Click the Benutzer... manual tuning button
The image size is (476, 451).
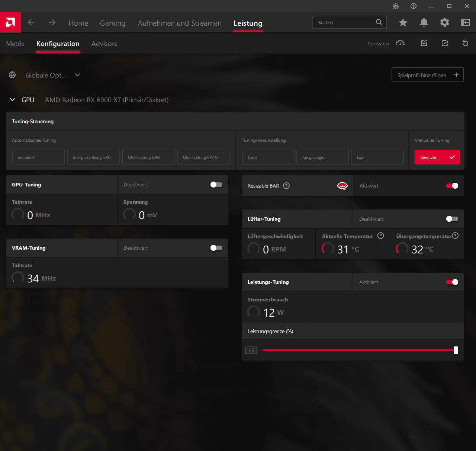coord(437,157)
